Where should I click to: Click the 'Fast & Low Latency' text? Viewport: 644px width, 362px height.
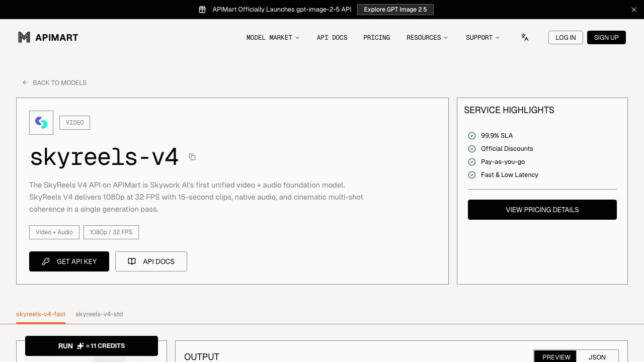click(x=510, y=175)
